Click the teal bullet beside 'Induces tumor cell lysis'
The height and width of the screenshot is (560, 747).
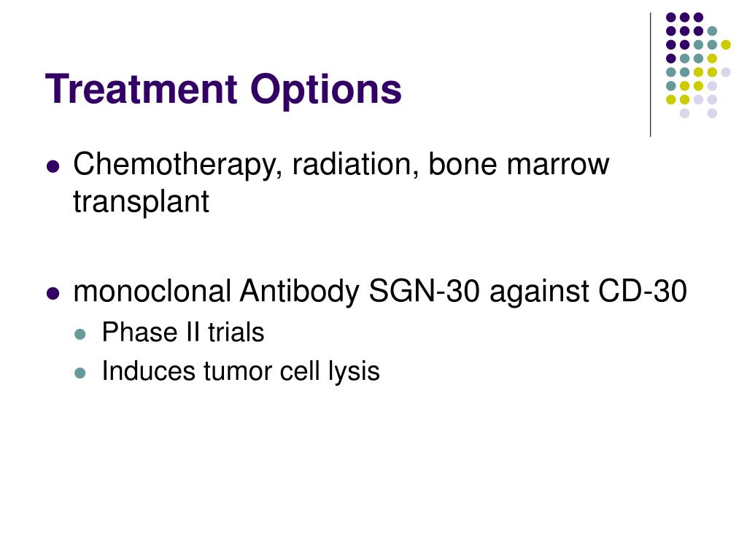pos(80,373)
